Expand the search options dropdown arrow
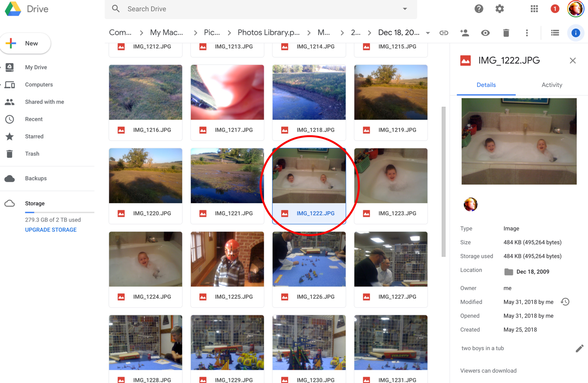The width and height of the screenshot is (588, 383). point(405,9)
